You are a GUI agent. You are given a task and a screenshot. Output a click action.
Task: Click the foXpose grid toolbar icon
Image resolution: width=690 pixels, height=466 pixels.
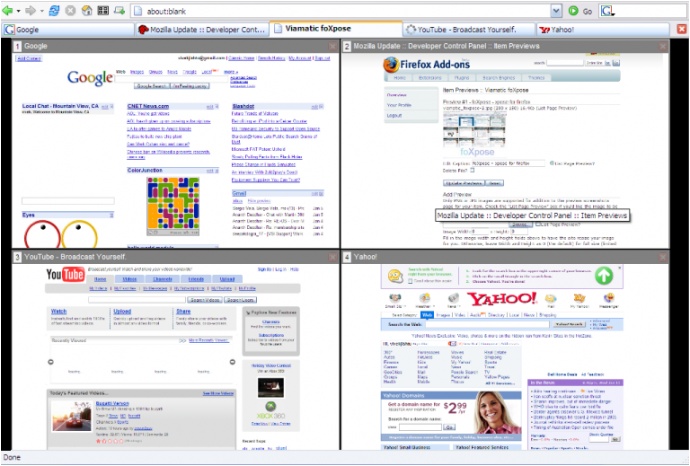tap(103, 10)
